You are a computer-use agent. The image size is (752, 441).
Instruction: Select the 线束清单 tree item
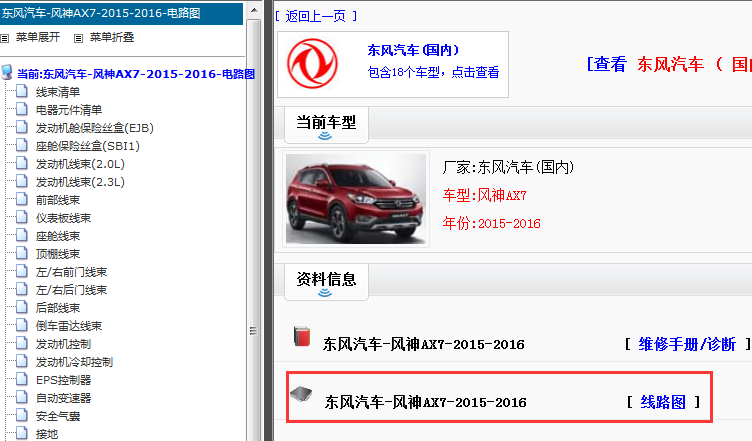click(58, 92)
